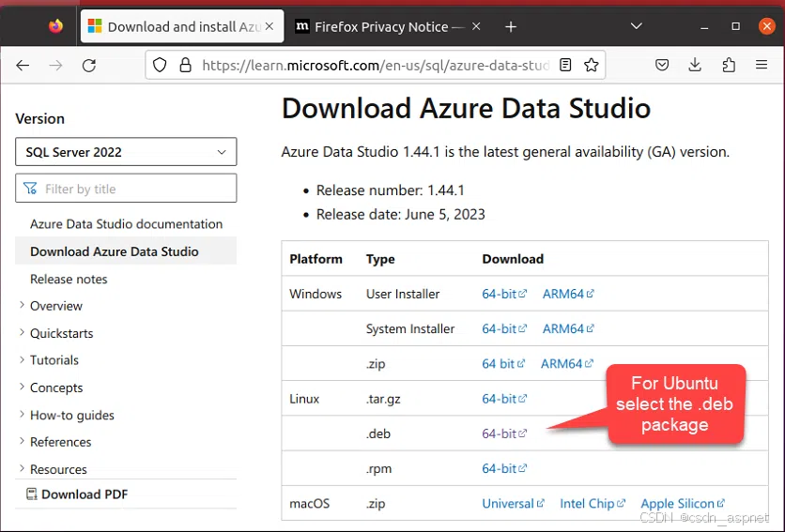Viewport: 785px width, 532px height.
Task: Expand the Overview section
Action: [x=51, y=306]
